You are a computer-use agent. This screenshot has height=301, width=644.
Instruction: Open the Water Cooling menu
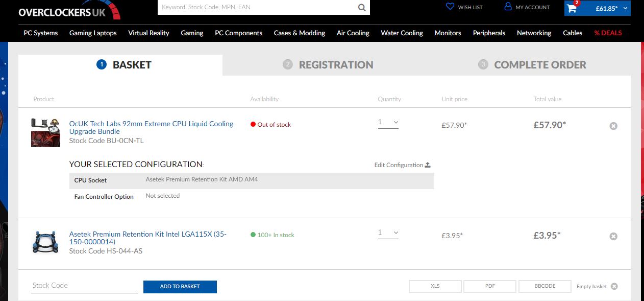402,33
